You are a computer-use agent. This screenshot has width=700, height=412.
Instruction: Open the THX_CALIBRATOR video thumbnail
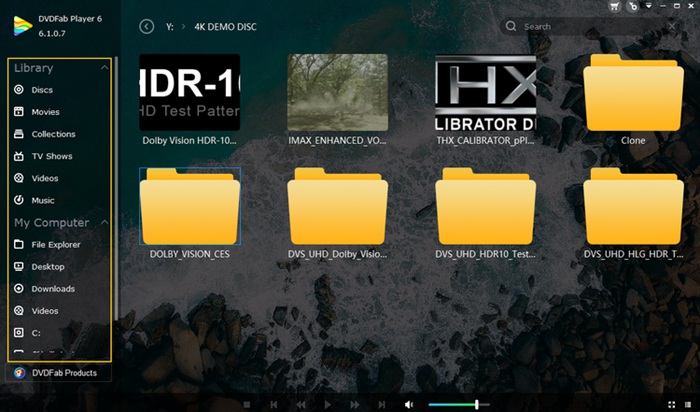coord(486,92)
